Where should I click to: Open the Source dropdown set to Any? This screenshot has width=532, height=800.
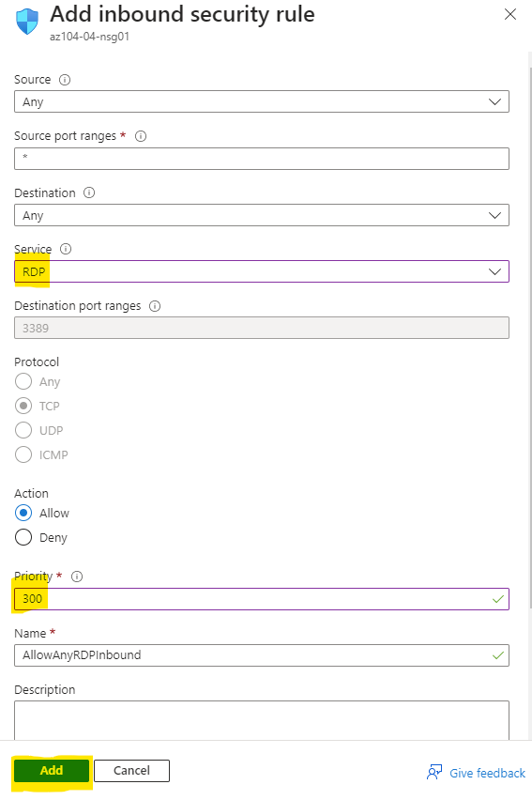tap(262, 101)
